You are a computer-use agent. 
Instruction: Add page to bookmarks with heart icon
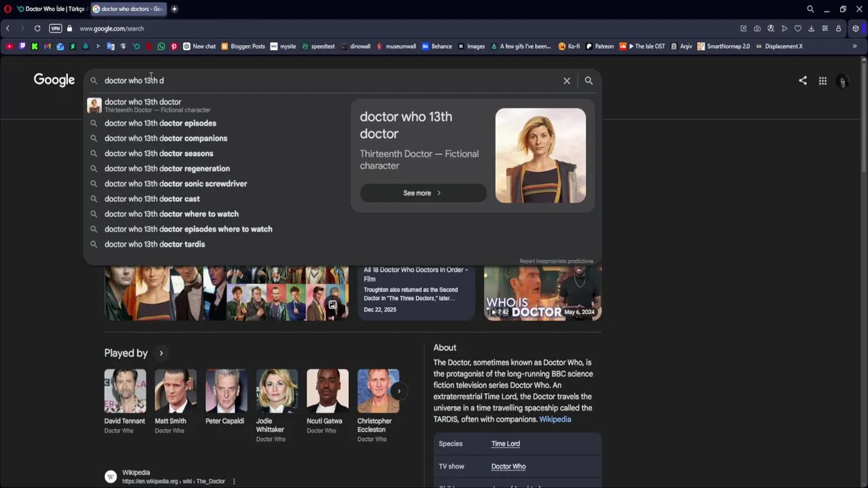(x=798, y=28)
